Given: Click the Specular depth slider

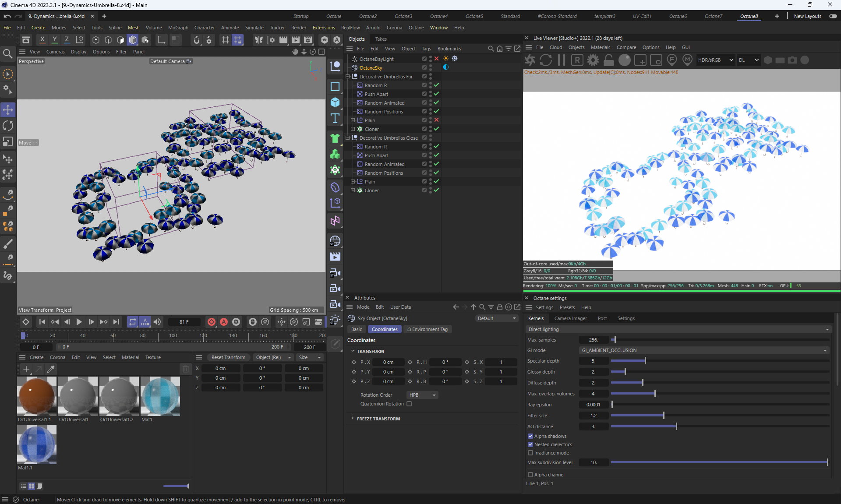Looking at the screenshot, I should tap(645, 361).
